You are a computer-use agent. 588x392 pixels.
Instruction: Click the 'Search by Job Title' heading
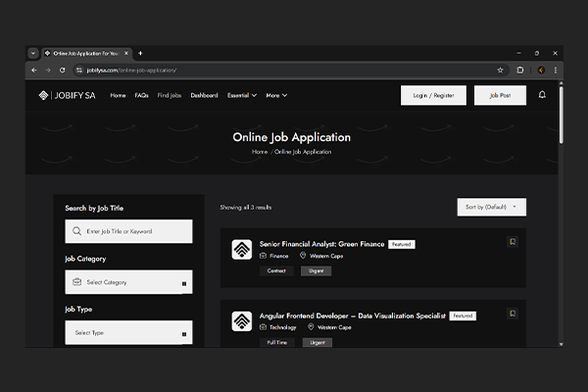pyautogui.click(x=94, y=208)
